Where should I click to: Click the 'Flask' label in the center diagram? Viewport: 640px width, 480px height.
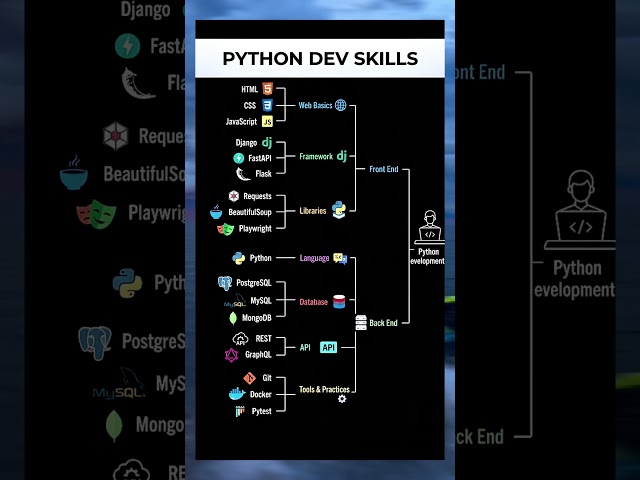coord(263,174)
